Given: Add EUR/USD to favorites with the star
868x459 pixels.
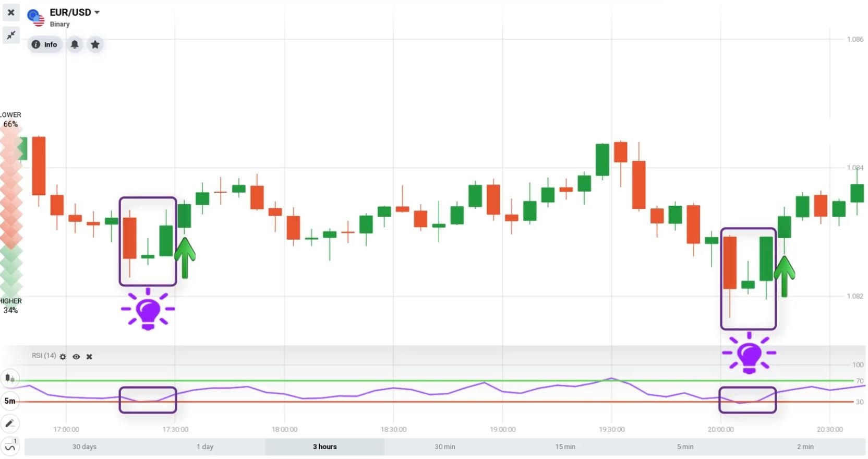Looking at the screenshot, I should tap(95, 44).
